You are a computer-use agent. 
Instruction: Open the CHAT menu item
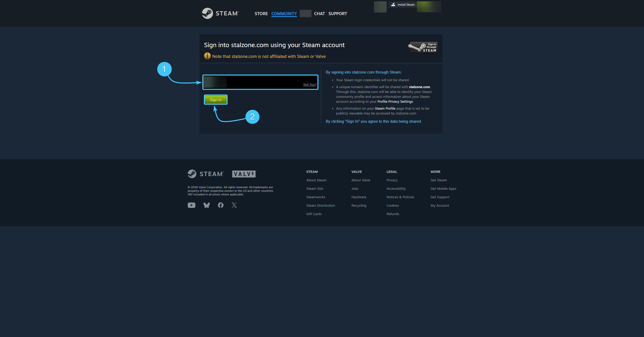tap(319, 14)
